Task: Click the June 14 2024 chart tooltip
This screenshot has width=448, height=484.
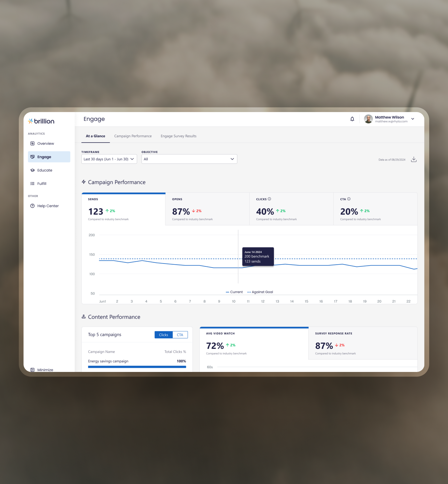Action: tap(258, 257)
